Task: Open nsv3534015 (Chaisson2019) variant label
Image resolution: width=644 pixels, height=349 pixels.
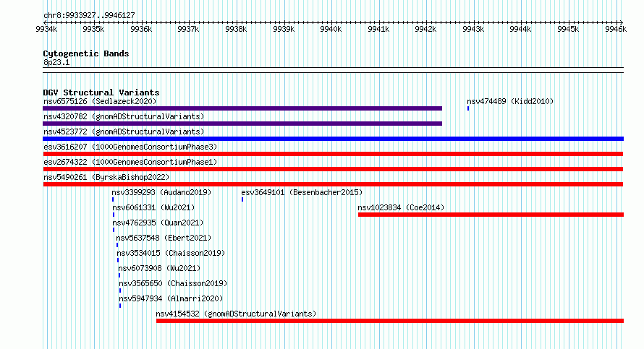Action: point(171,253)
